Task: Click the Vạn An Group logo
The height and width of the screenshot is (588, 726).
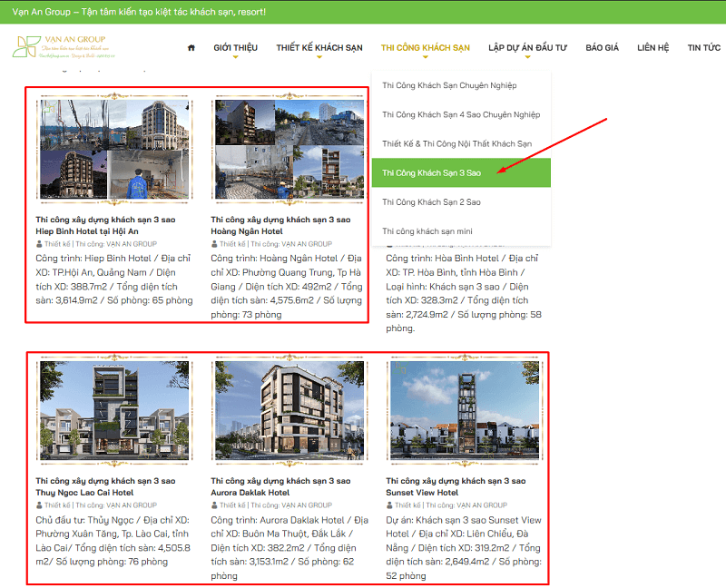Action: pyautogui.click(x=64, y=47)
